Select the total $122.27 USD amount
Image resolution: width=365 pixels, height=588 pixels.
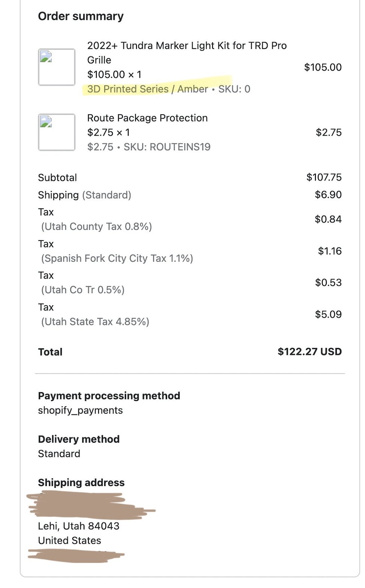310,352
